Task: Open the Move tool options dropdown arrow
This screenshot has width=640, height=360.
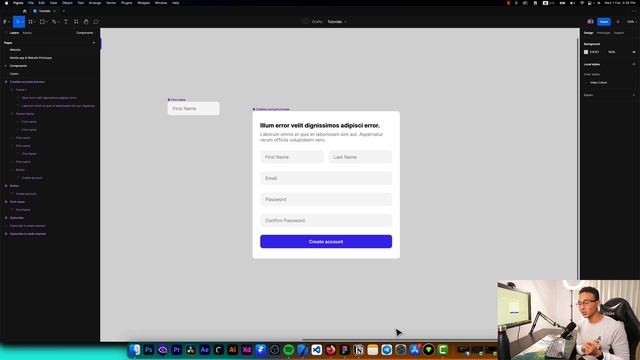Action: 23,22
